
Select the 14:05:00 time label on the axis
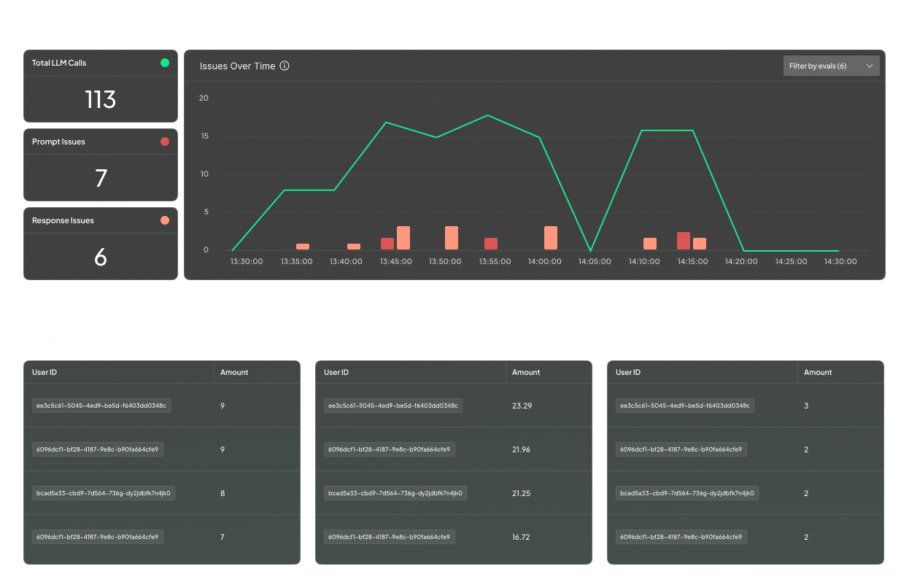595,261
